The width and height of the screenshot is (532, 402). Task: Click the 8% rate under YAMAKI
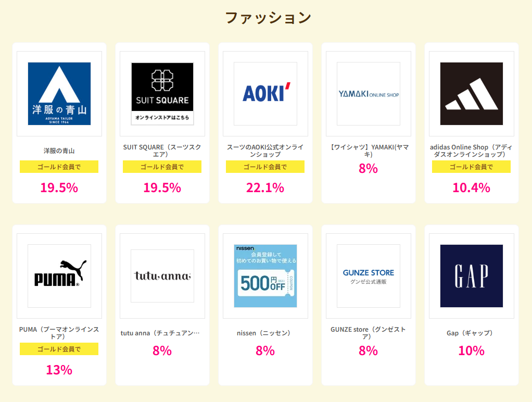(369, 169)
